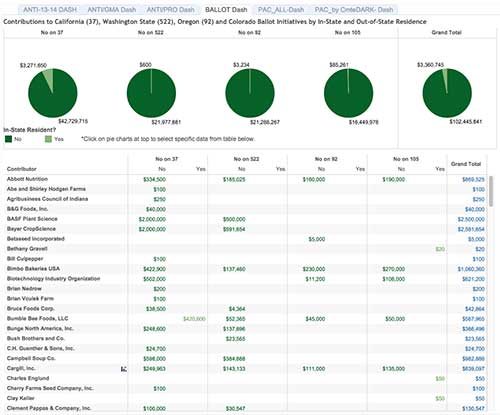500x415 pixels.
Task: Click Campbell Soup's $598,000 value
Action: (x=154, y=359)
